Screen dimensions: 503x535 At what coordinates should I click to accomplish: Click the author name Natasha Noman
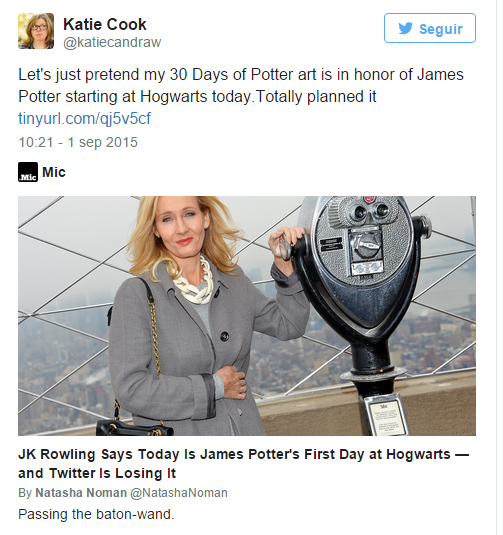[81, 493]
